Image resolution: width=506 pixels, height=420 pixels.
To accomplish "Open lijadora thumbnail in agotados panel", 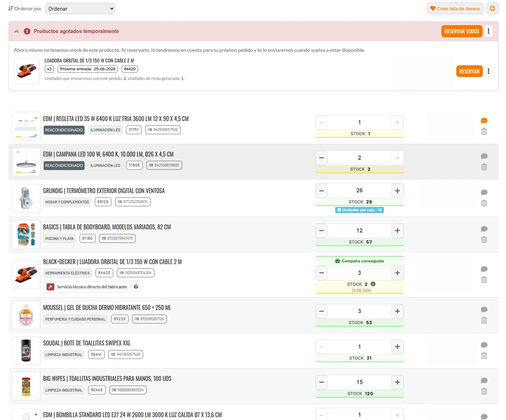I will pos(27,71).
